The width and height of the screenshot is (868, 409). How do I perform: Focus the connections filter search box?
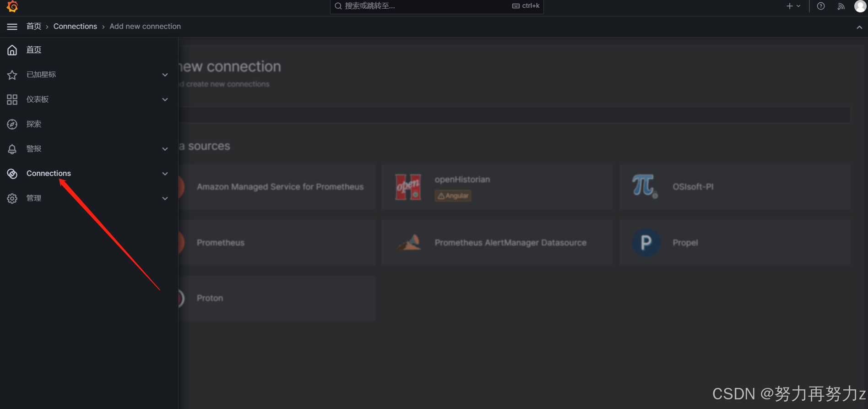point(514,115)
